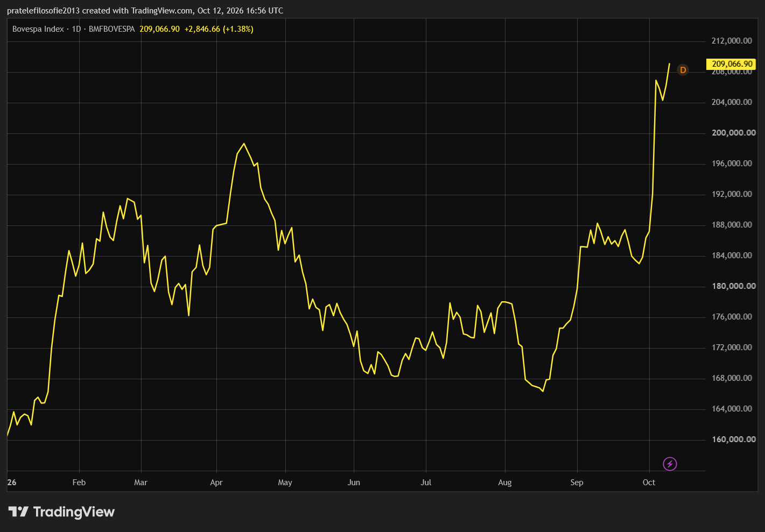Click the 212,000.00 price axis label
765x532 pixels.
(732, 41)
